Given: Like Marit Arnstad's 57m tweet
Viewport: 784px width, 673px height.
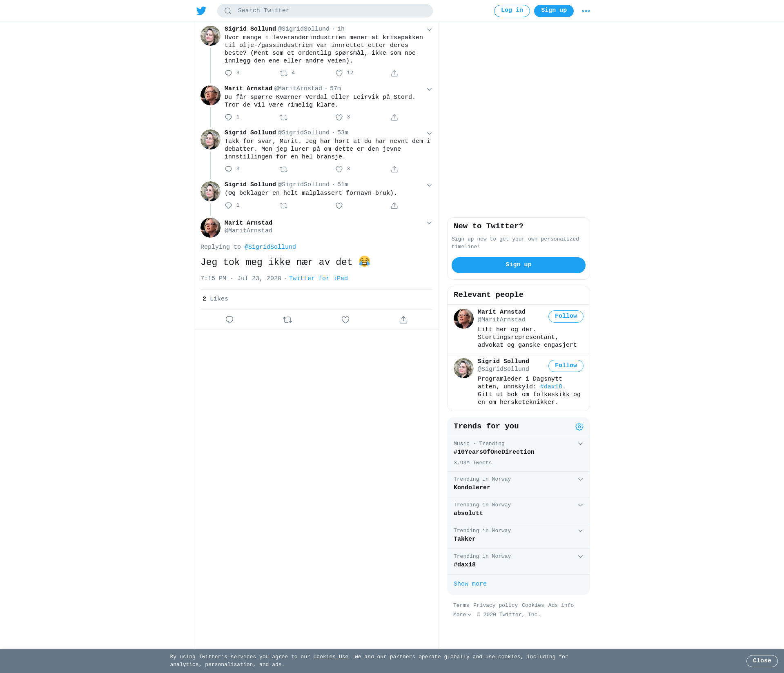Looking at the screenshot, I should coord(339,117).
